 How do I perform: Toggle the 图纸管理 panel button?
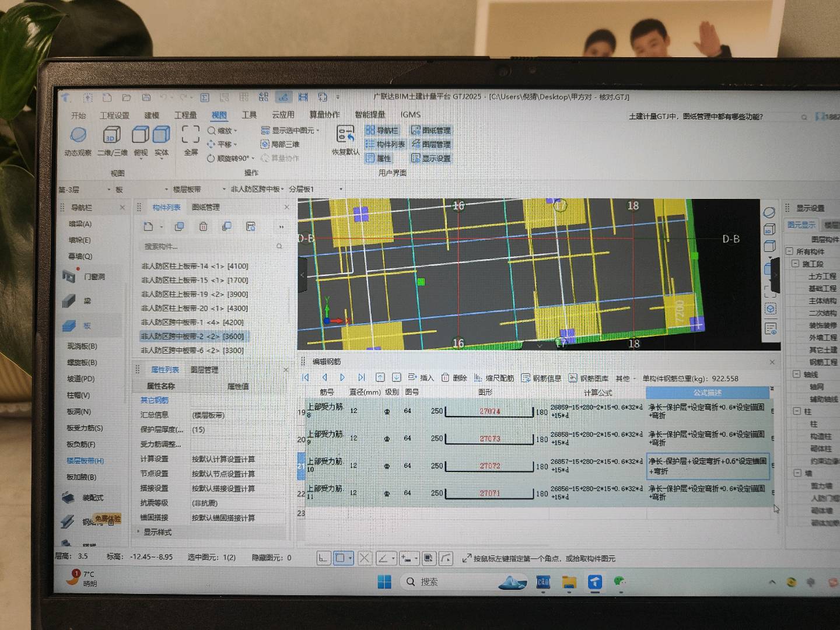coord(431,131)
